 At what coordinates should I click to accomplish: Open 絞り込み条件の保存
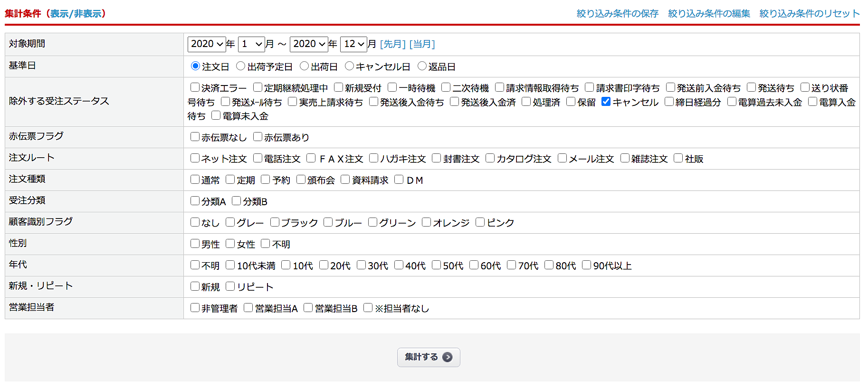[617, 14]
